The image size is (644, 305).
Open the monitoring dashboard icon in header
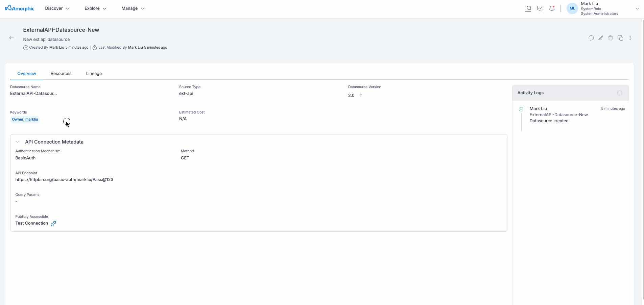[540, 8]
